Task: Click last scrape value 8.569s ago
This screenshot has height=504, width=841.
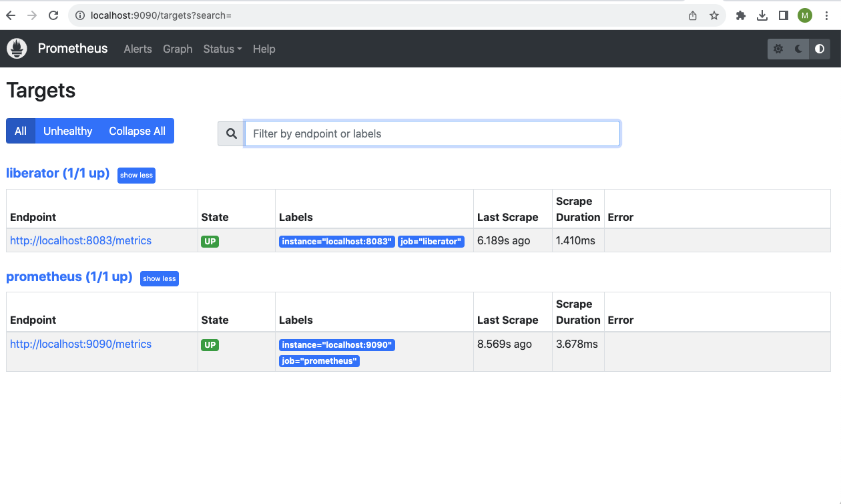Action: point(505,344)
